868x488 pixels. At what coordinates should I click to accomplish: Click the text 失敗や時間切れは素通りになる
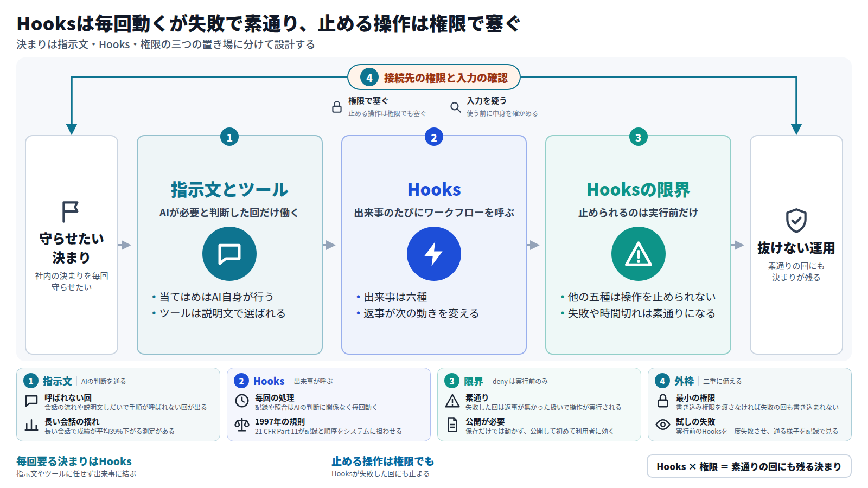pos(642,313)
